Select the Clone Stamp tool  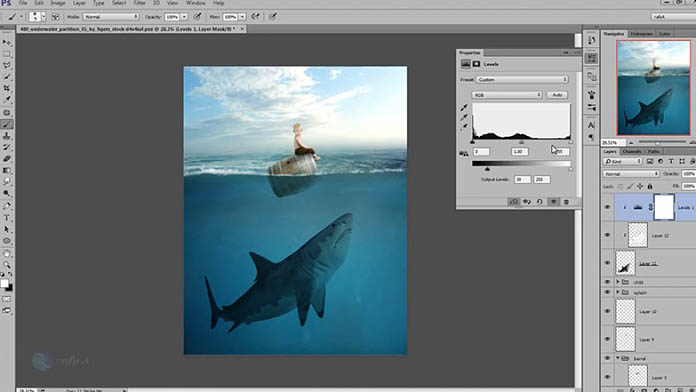coord(7,136)
